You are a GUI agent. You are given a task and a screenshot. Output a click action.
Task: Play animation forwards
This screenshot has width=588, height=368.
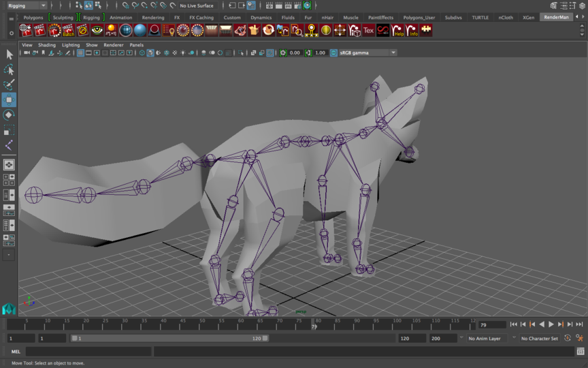pos(551,324)
